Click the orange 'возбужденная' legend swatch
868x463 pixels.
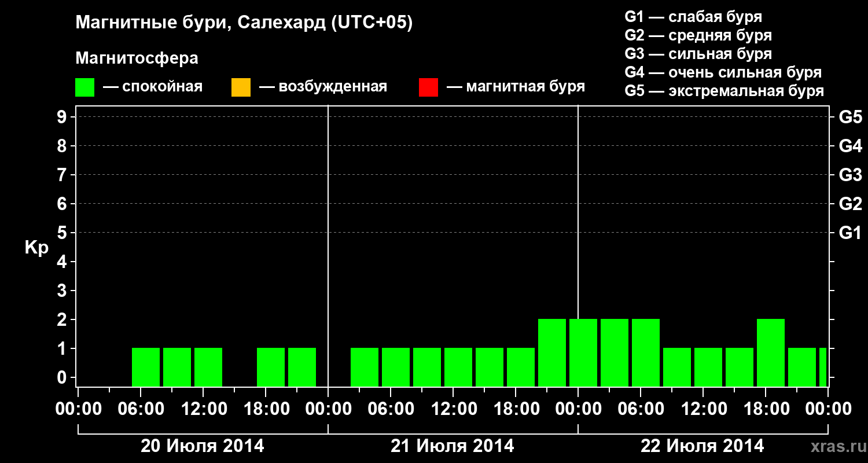click(241, 87)
